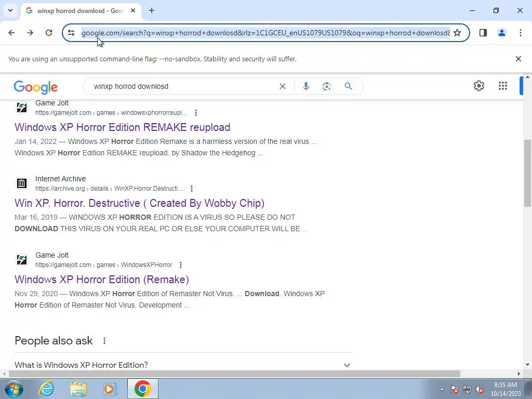
Task: Open the Google apps grid
Action: (x=503, y=86)
